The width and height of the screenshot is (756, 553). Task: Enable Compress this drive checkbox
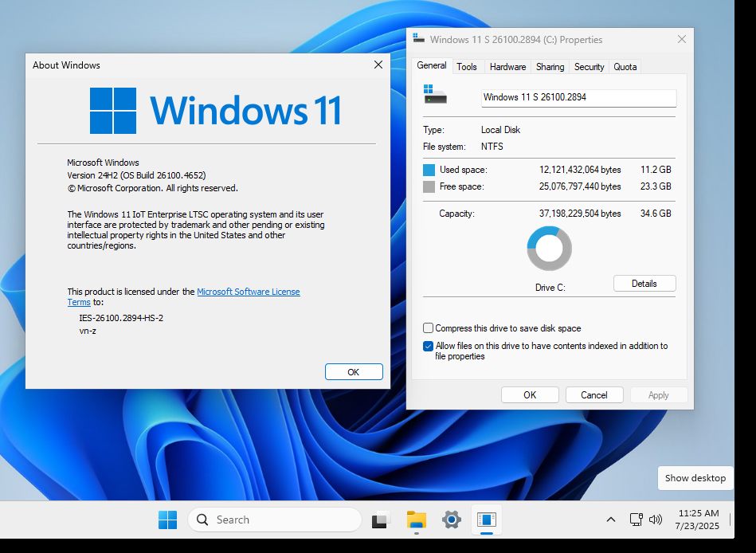428,328
